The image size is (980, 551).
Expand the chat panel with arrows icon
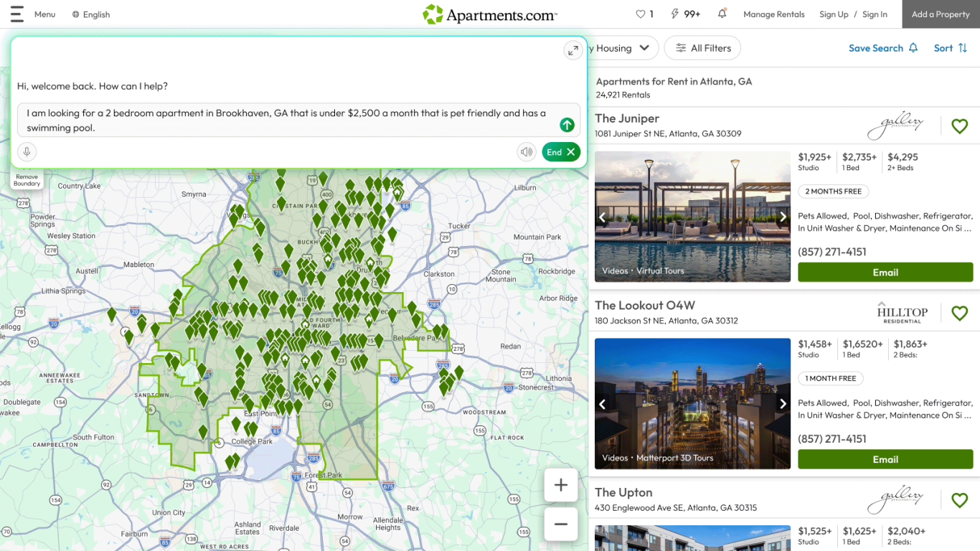tap(573, 50)
